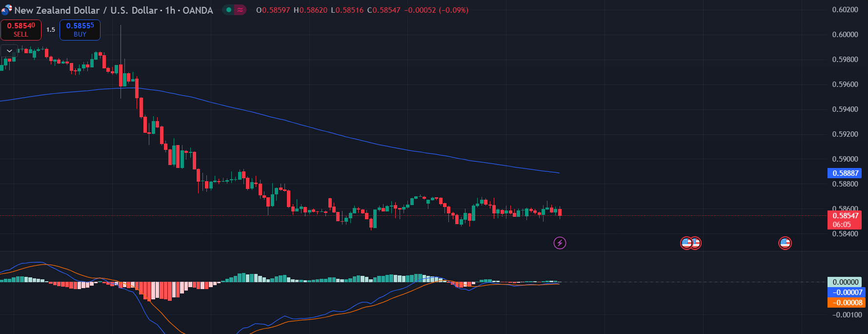Select the blue 0.58887 moving average price label
The height and width of the screenshot is (334, 868).
click(845, 173)
